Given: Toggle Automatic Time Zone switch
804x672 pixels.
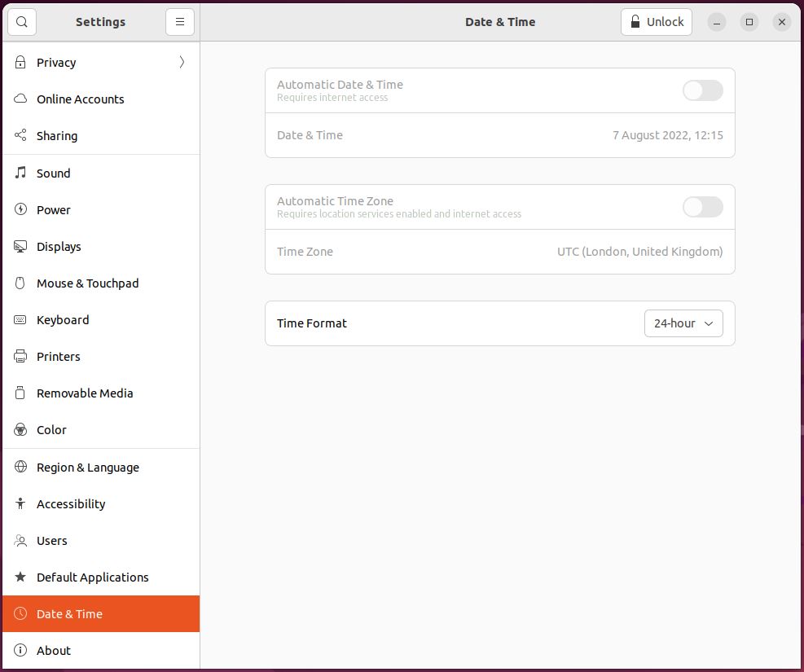Looking at the screenshot, I should 702,207.
